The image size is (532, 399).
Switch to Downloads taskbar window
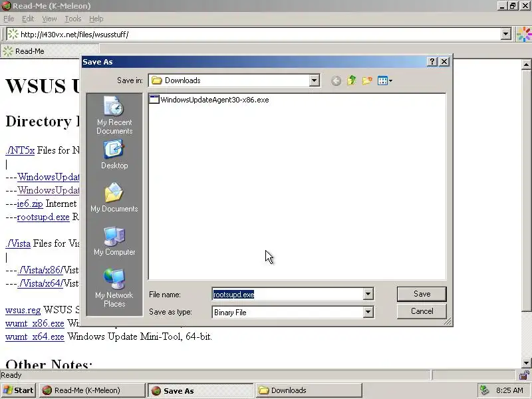309,390
